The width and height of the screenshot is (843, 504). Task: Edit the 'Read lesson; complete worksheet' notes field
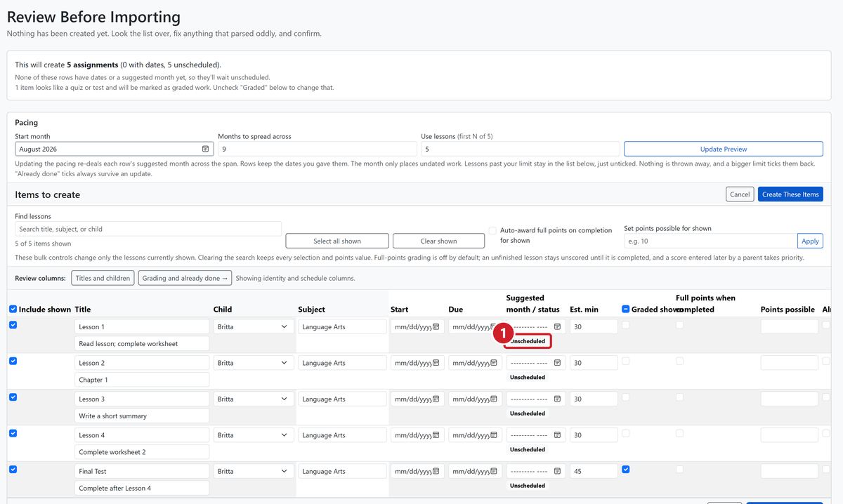point(142,343)
